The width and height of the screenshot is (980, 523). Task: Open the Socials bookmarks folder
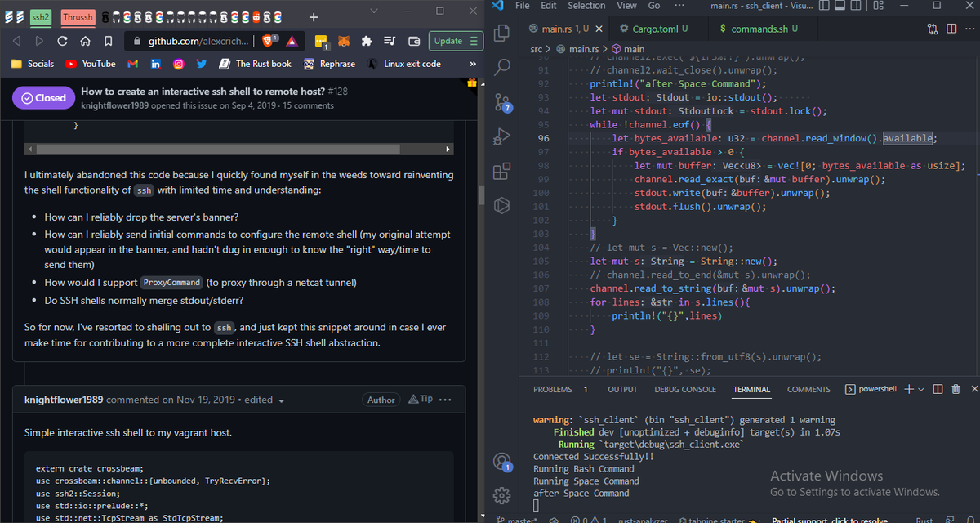coord(33,64)
